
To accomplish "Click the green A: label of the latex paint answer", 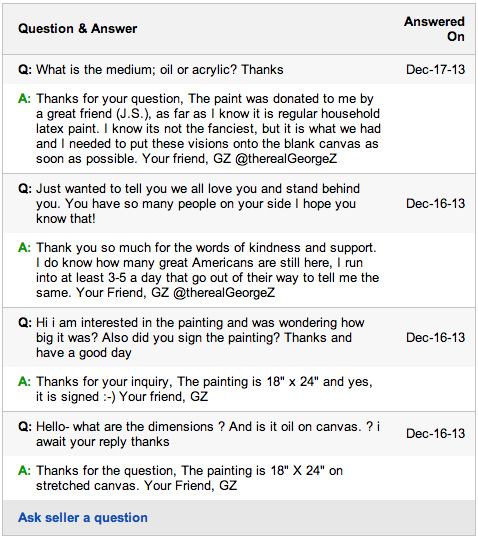I will (x=24, y=99).
